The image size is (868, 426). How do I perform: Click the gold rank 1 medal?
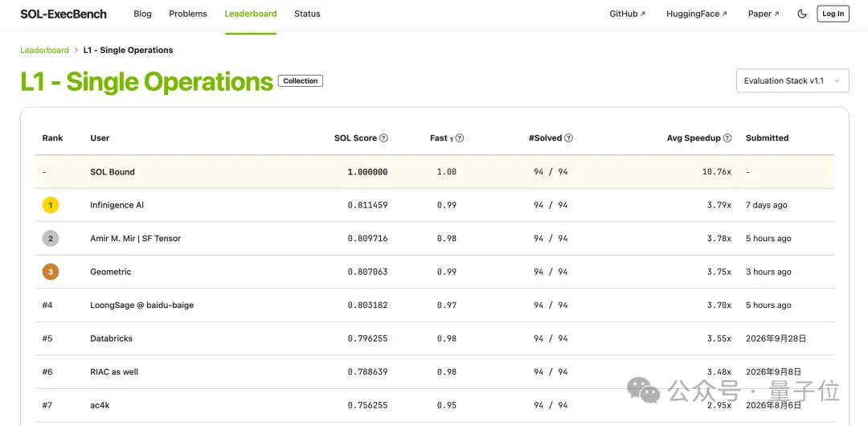coord(51,206)
